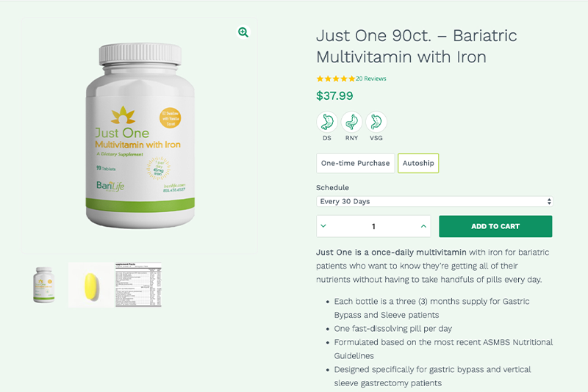Click the quantity input field showing 1
Viewport: 588px width, 392px height.
[x=373, y=226]
